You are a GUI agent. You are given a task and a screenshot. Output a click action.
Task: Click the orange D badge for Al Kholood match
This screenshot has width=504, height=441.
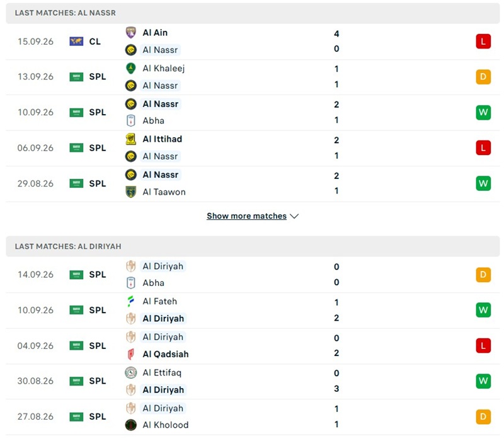pyautogui.click(x=483, y=416)
